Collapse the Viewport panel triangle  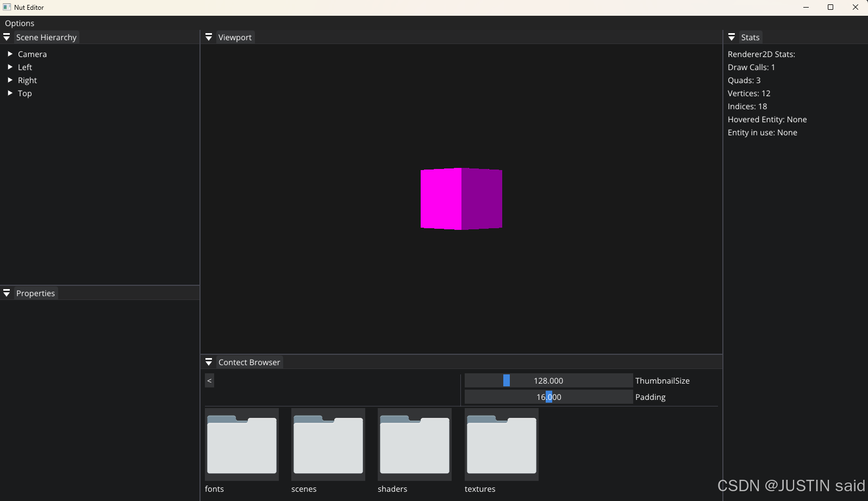click(x=209, y=37)
